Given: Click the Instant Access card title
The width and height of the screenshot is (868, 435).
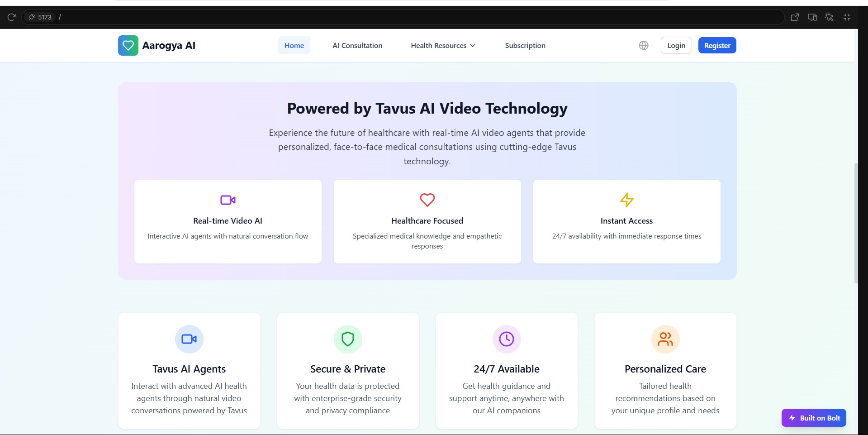Looking at the screenshot, I should [627, 221].
